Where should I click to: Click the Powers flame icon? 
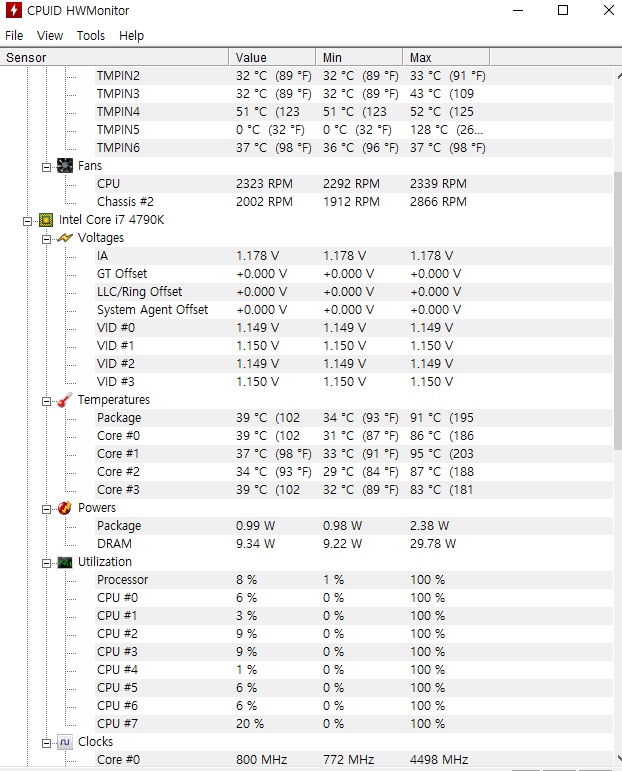(x=64, y=508)
